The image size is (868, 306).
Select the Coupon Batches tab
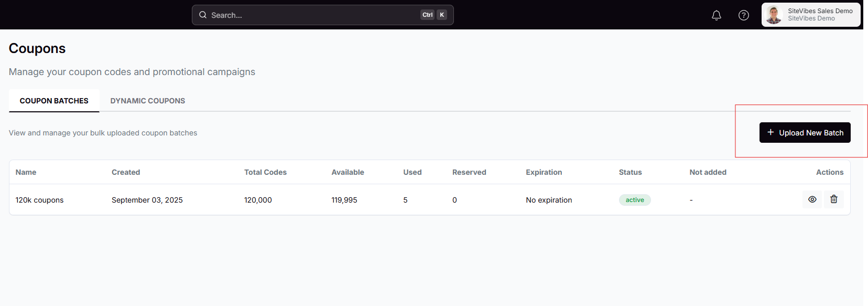[x=54, y=101]
